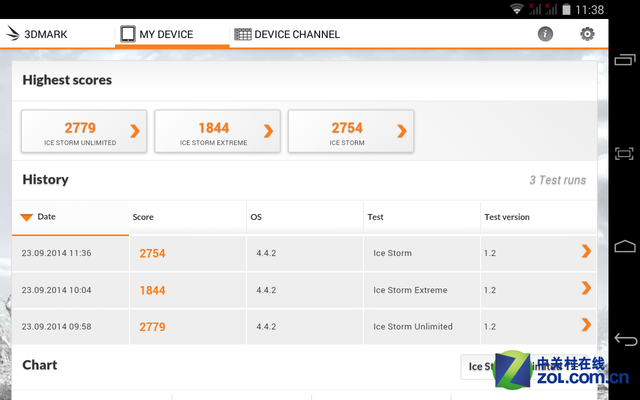640x400 pixels.
Task: Expand the Ice Storm Extreme row arrow
Action: pyautogui.click(x=586, y=288)
